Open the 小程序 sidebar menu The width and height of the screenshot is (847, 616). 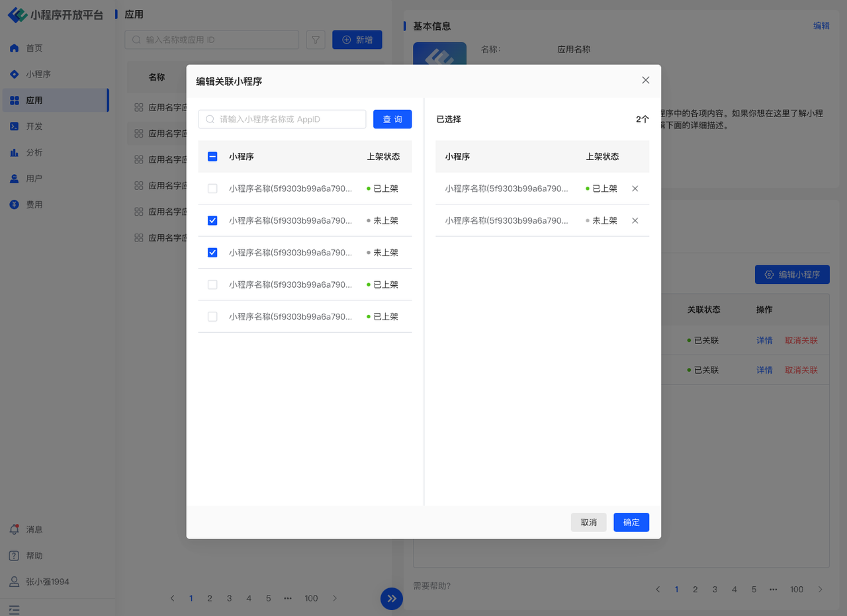38,74
